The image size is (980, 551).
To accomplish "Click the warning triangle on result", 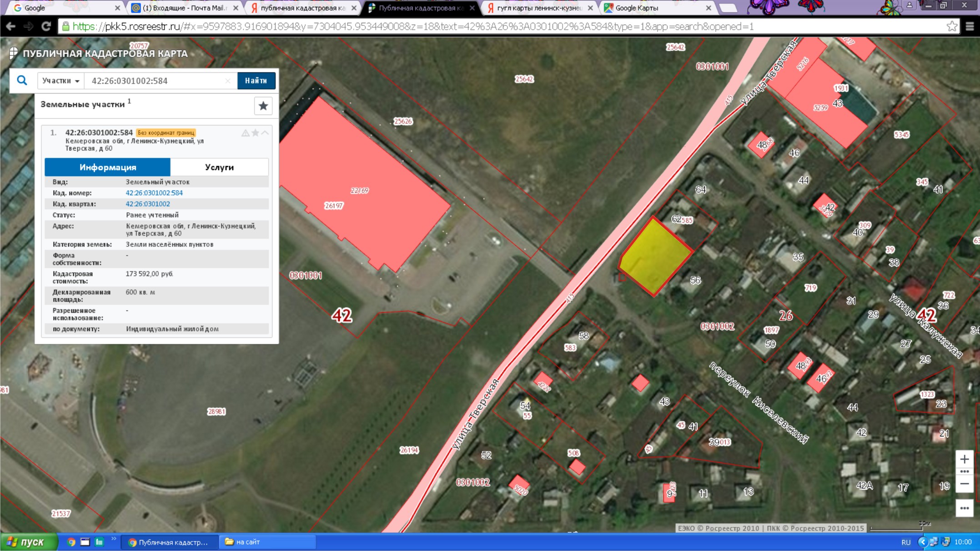I will pyautogui.click(x=245, y=133).
